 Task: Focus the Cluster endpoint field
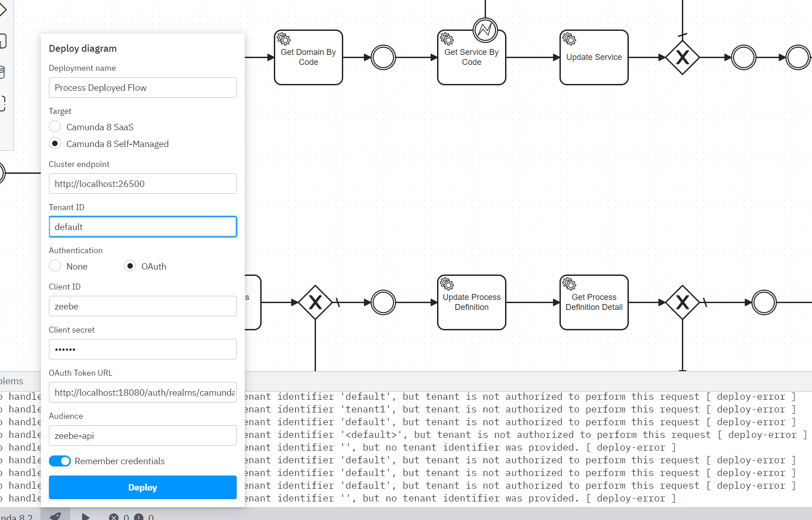(142, 184)
